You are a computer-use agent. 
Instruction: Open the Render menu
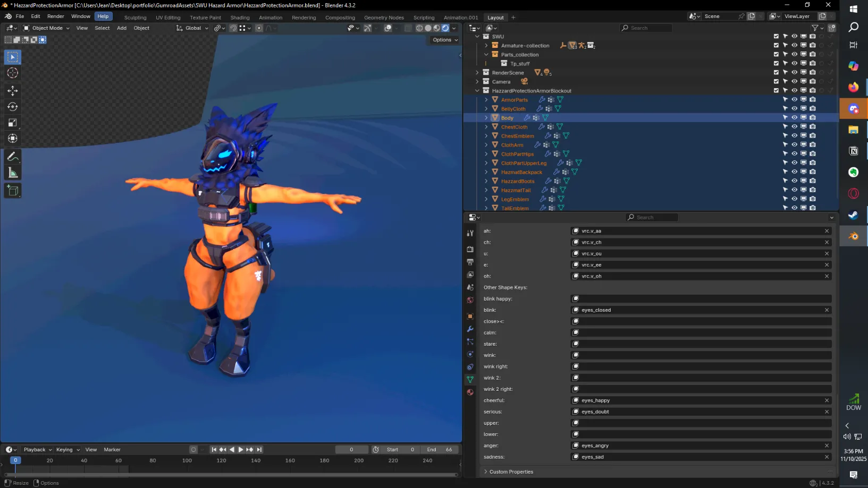(56, 16)
